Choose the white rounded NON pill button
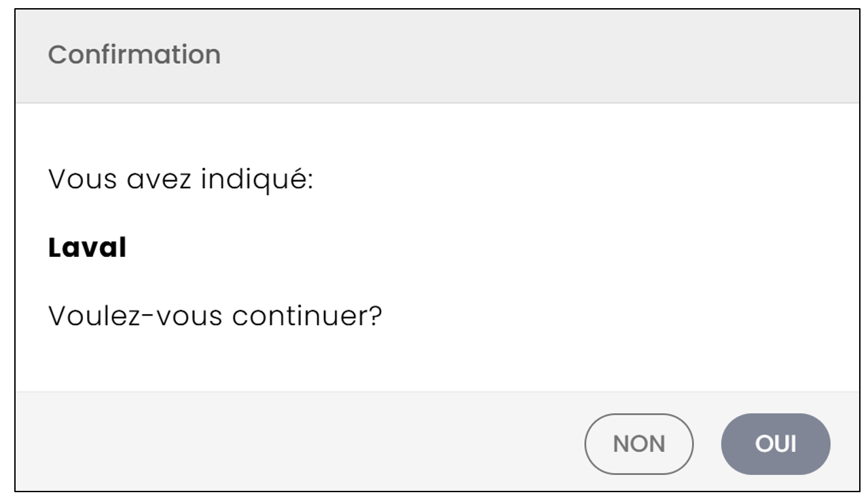868x499 pixels. 639,444
